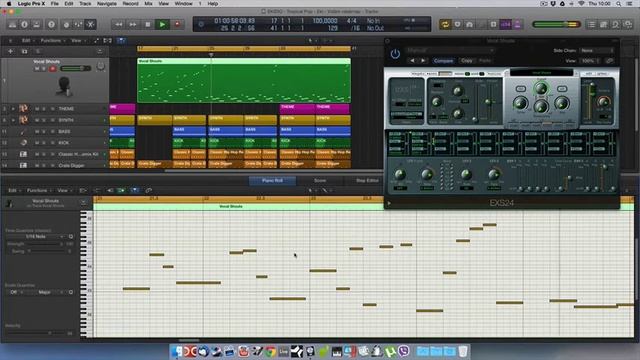
Task: Adjust the master volume slider
Action: click(556, 24)
